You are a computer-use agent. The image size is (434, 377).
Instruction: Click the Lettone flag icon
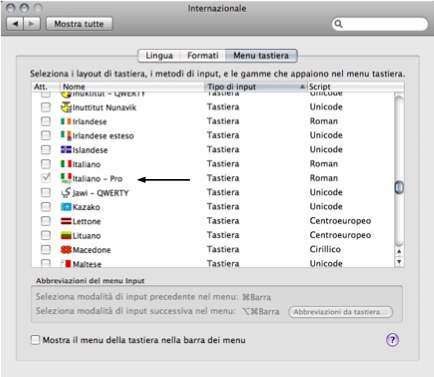click(x=66, y=221)
